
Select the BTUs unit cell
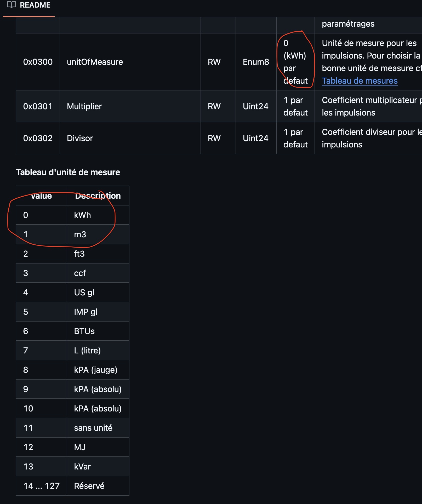pyautogui.click(x=84, y=331)
